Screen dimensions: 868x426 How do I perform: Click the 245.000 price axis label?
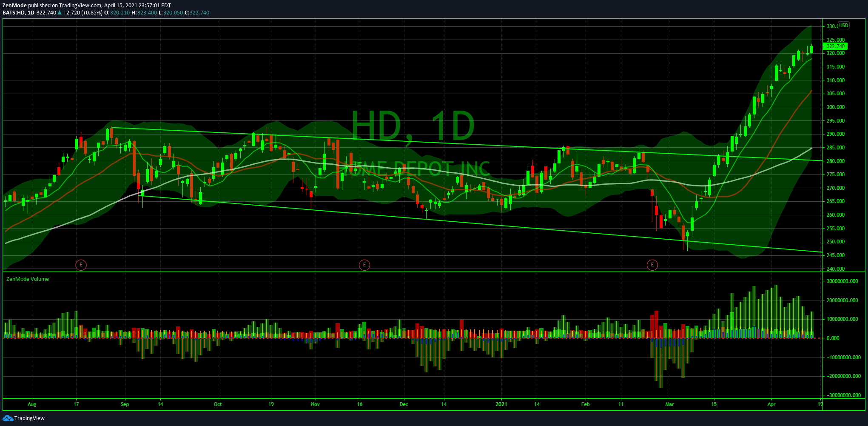[836, 255]
